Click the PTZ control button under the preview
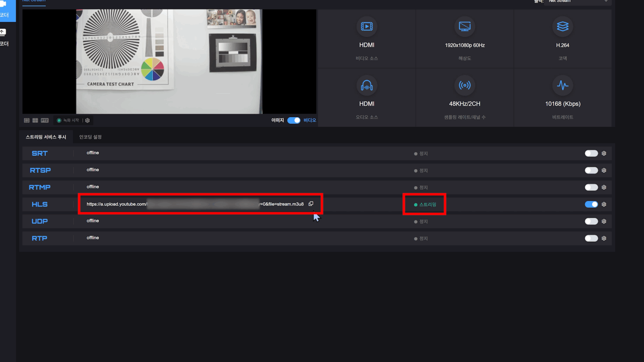Viewport: 644px width, 362px height. coord(44,120)
